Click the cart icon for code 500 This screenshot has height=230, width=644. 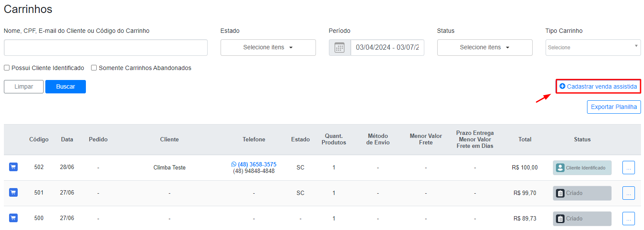[13, 218]
